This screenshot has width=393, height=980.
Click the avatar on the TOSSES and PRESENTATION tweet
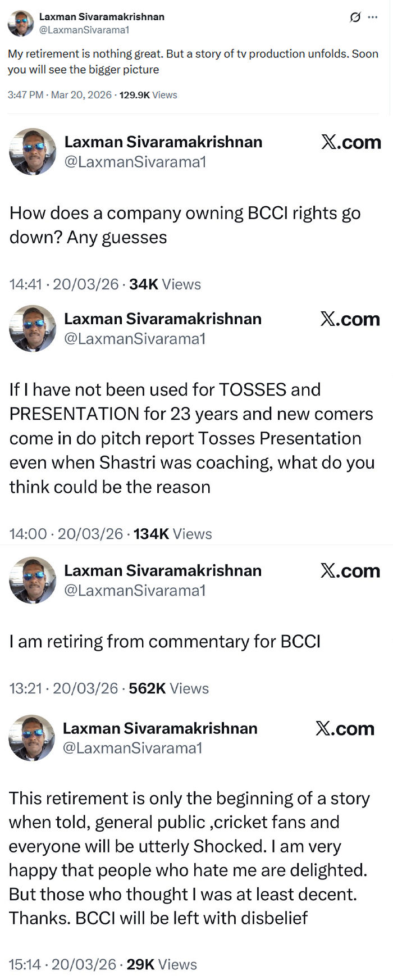33,328
